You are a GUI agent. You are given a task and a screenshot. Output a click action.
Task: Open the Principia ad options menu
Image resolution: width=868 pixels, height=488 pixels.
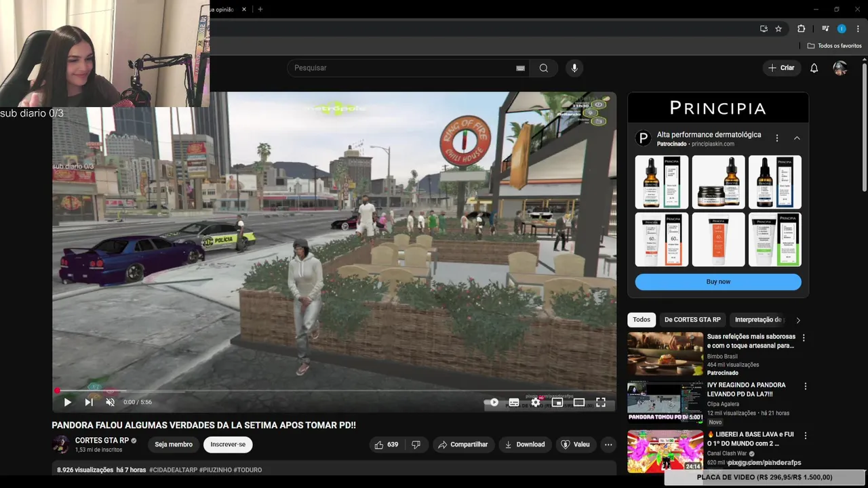[777, 138]
